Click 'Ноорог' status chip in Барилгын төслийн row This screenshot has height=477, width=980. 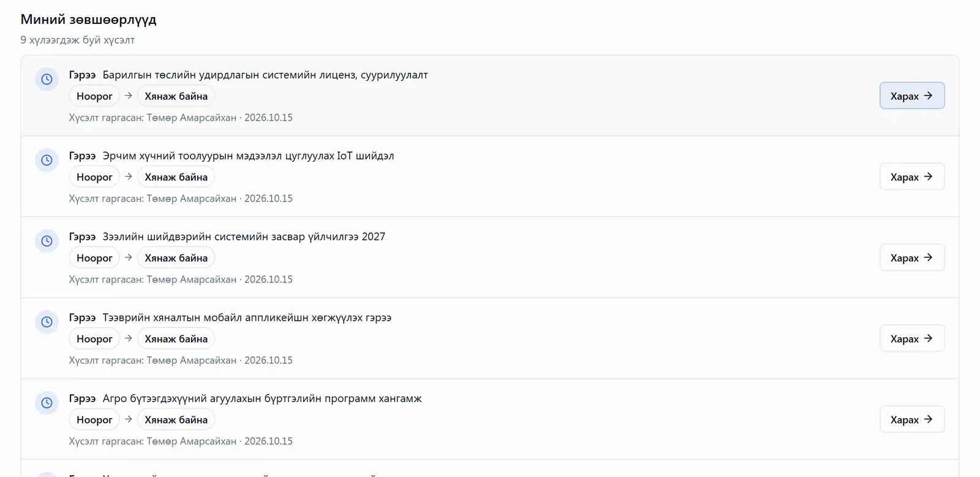[94, 96]
